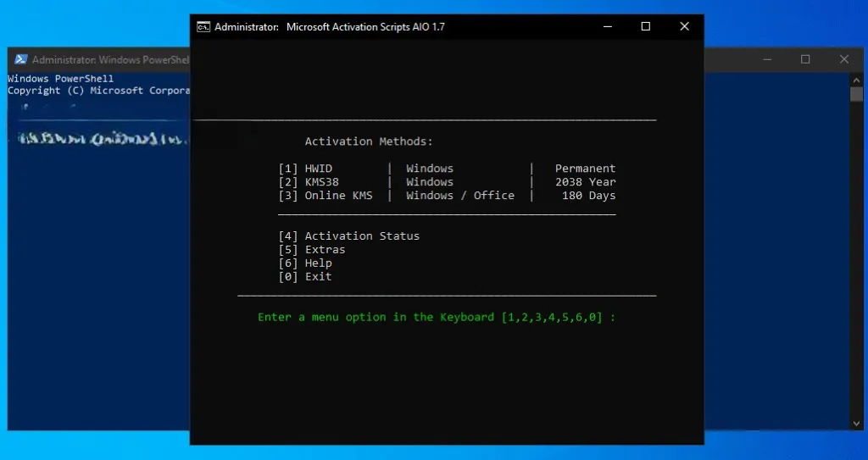Click the '2038 Year' value text
This screenshot has height=460, width=868.
585,182
